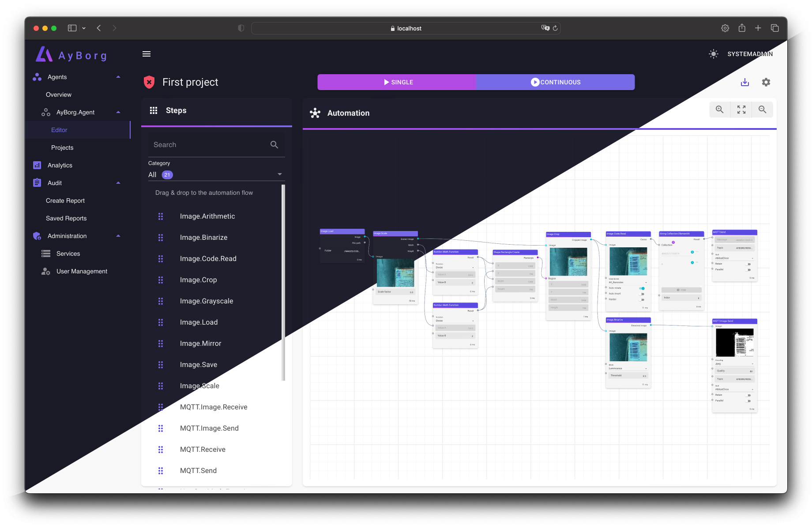Click the Threshold field in Image.Binarize node
Screen dimensions: 812x526
pos(628,375)
